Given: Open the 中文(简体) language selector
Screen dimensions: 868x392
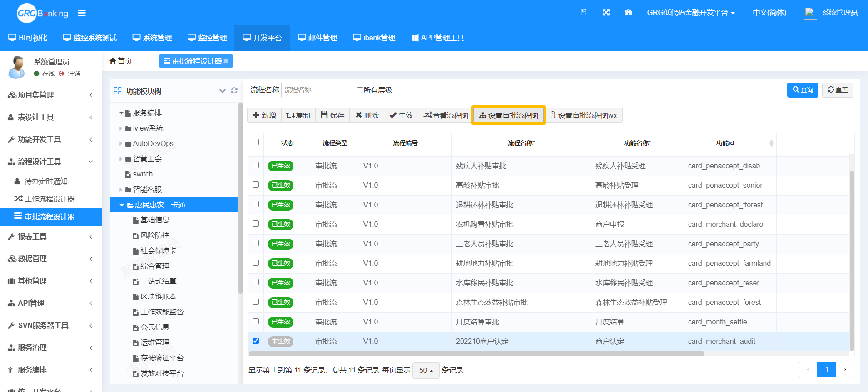Looking at the screenshot, I should pyautogui.click(x=769, y=13).
